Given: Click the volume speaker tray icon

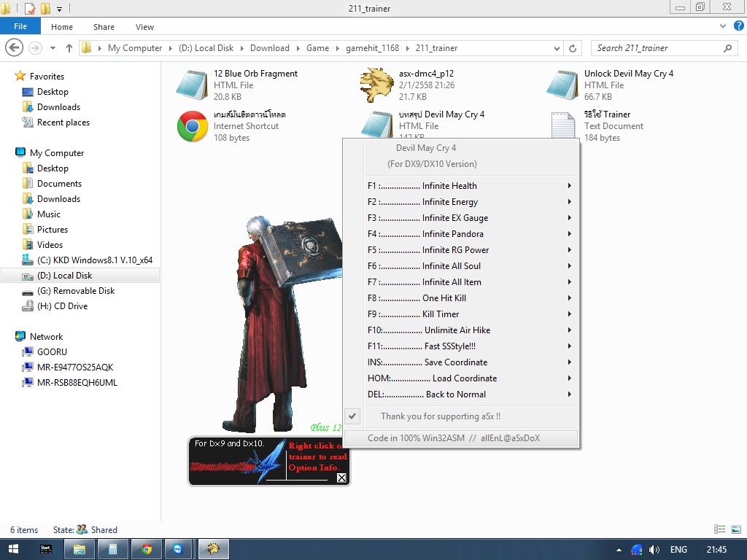Looking at the screenshot, I should click(654, 550).
